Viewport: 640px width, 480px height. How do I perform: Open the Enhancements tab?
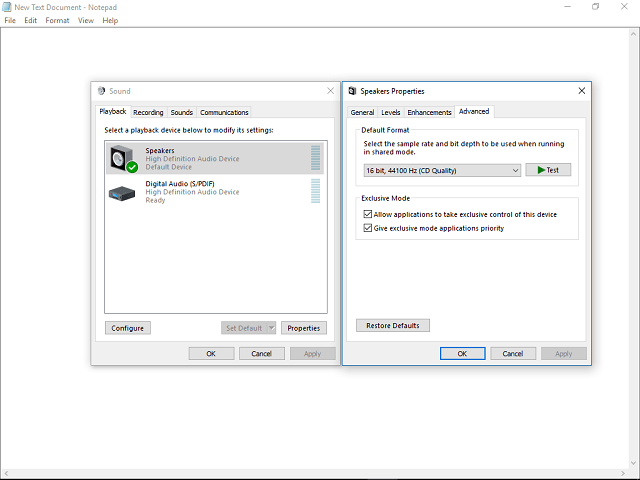click(x=429, y=112)
